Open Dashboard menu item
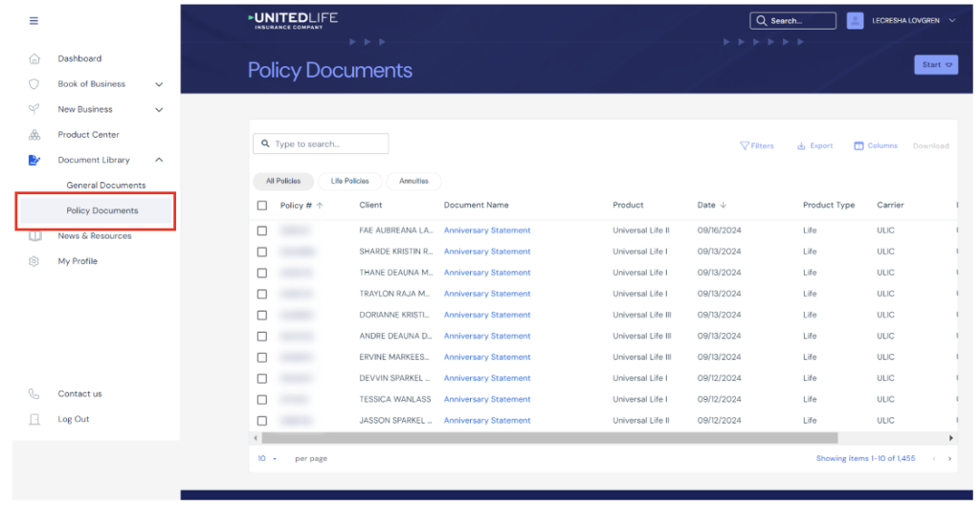 [x=79, y=58]
